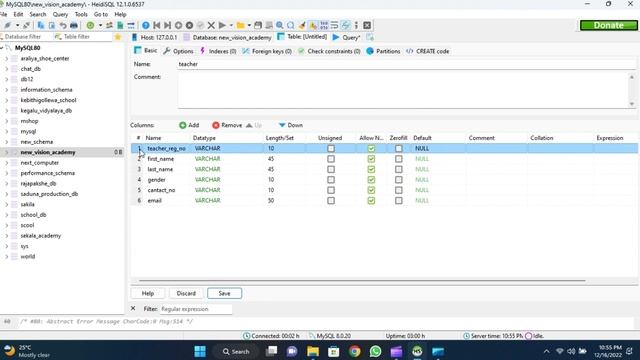Expand the sakila database node

pos(7,204)
